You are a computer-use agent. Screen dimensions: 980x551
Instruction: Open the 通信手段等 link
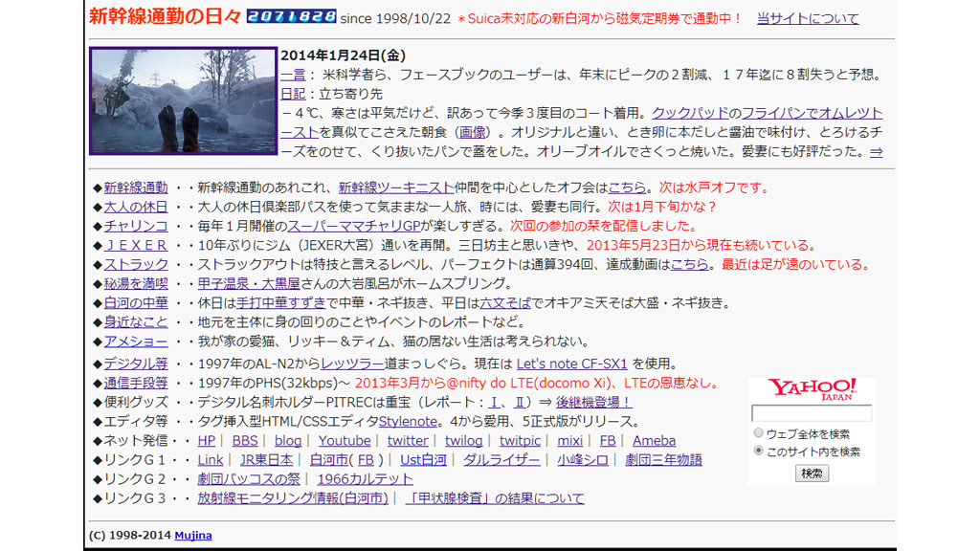pos(136,383)
